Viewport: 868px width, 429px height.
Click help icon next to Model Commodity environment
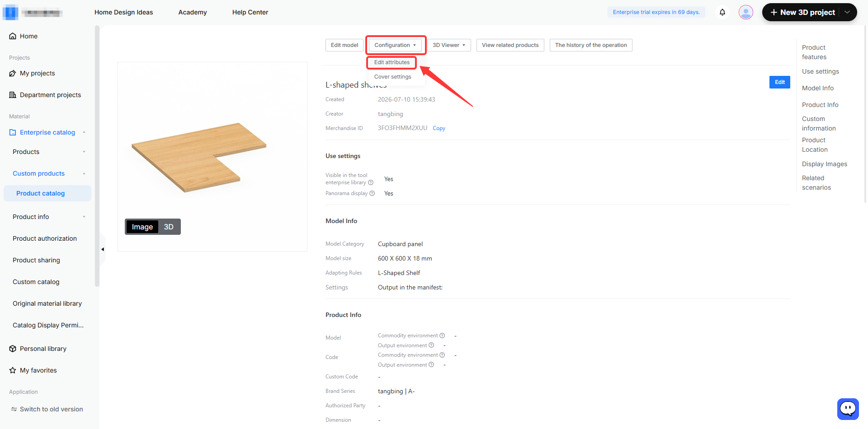pyautogui.click(x=442, y=336)
